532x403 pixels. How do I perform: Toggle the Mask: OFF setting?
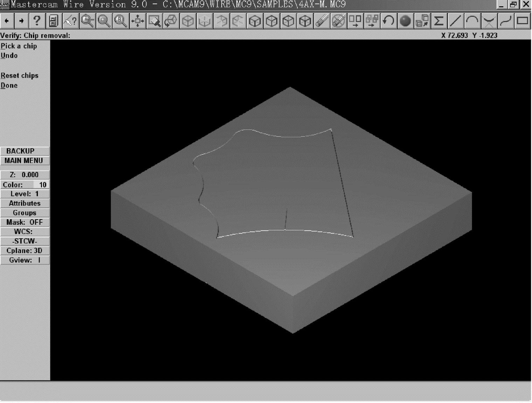point(25,222)
